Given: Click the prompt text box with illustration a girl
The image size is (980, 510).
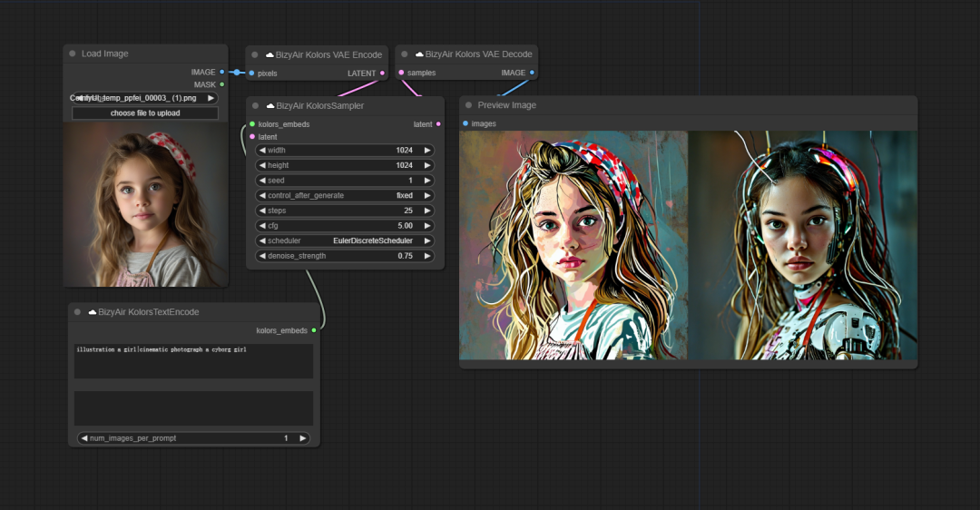Looking at the screenshot, I should coord(194,360).
